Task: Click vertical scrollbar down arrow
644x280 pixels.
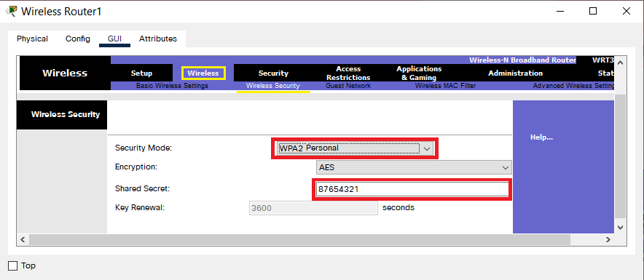Action: (x=620, y=228)
